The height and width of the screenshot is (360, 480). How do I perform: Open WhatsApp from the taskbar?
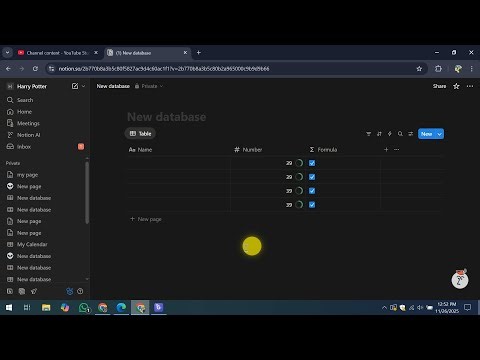pos(84,308)
